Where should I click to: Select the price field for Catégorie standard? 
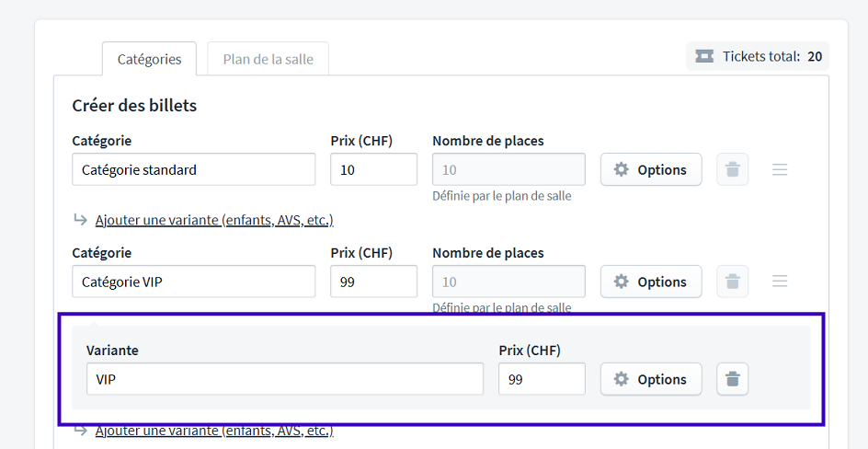[373, 169]
